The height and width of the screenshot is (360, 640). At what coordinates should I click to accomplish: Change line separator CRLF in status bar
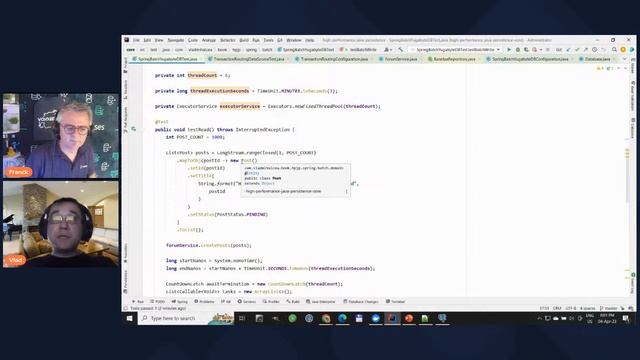[x=557, y=308]
